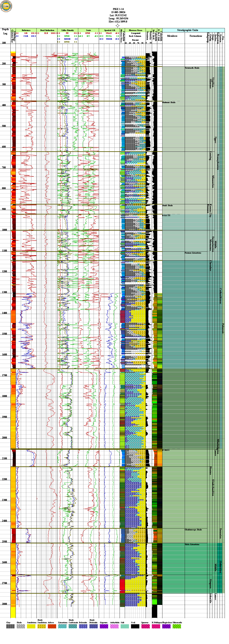Click the Missourian stage label
Viewport: 229px width, 644px height.
(213, 181)
